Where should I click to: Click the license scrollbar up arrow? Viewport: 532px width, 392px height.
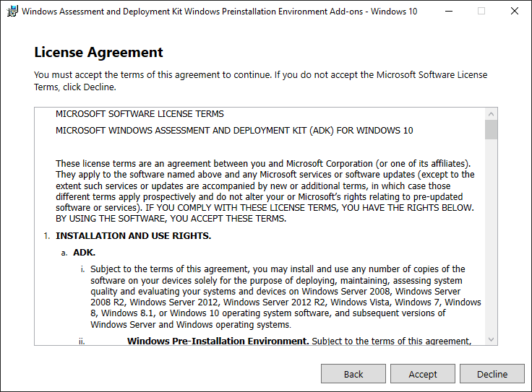pyautogui.click(x=492, y=114)
